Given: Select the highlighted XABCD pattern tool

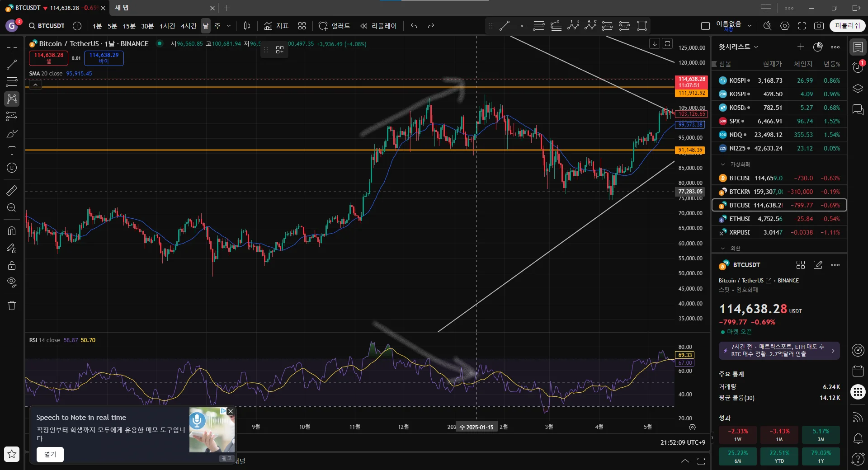Looking at the screenshot, I should [x=12, y=99].
